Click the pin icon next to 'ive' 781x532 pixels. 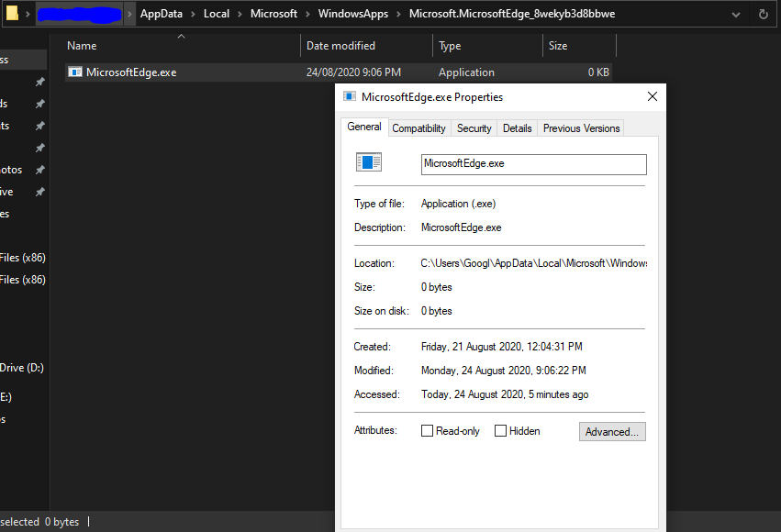point(39,192)
